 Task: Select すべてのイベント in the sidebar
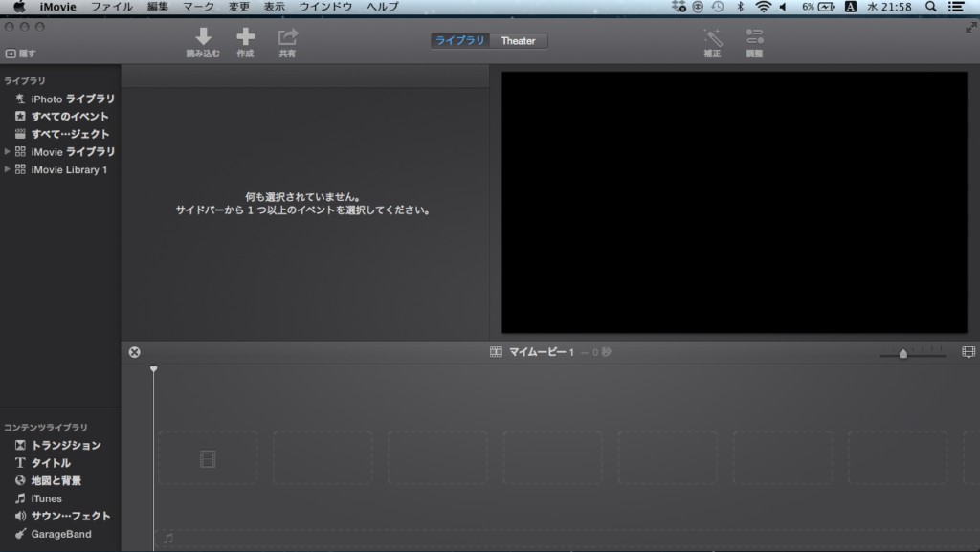60,116
